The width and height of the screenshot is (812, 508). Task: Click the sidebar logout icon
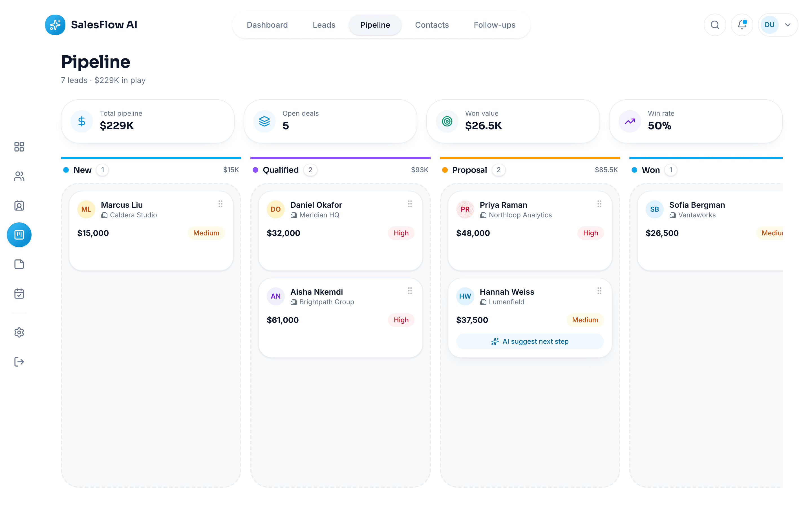pos(19,362)
